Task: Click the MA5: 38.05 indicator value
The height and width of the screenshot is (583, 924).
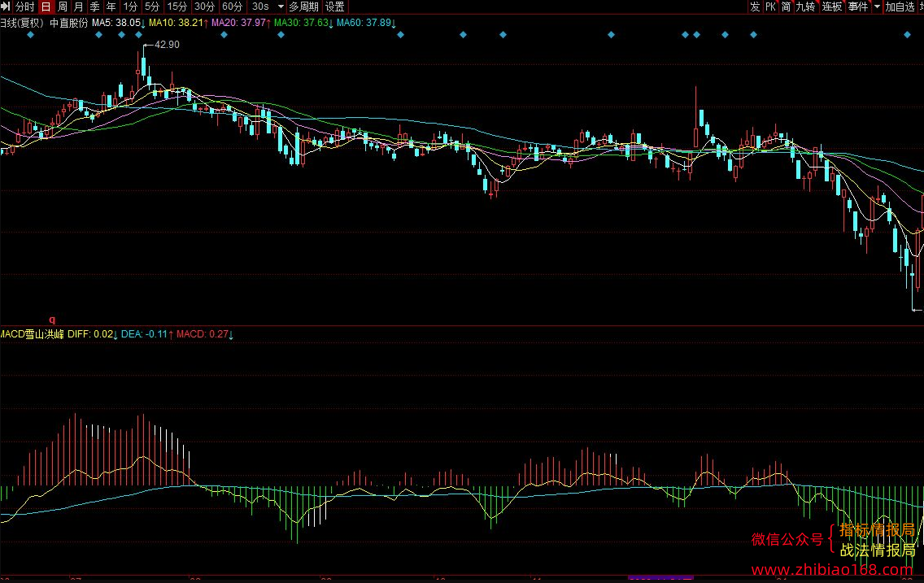Action: pyautogui.click(x=116, y=23)
